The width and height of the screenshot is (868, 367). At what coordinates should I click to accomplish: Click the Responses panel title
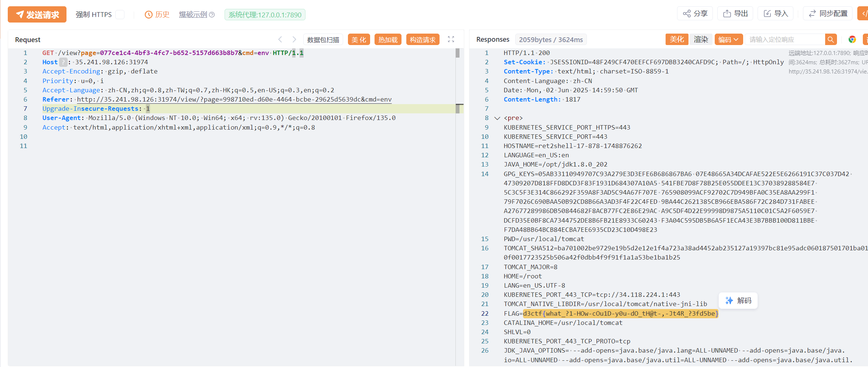(493, 40)
